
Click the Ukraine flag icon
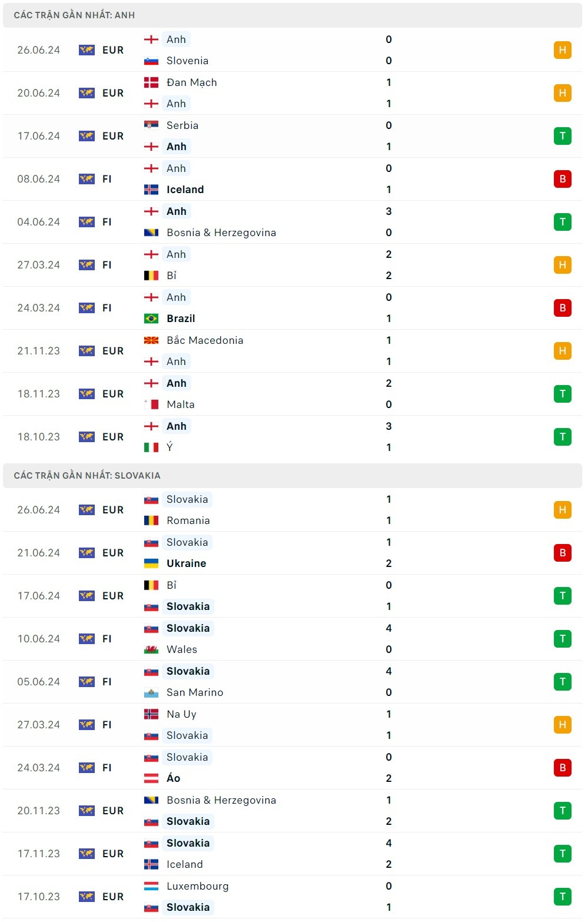pyautogui.click(x=151, y=563)
